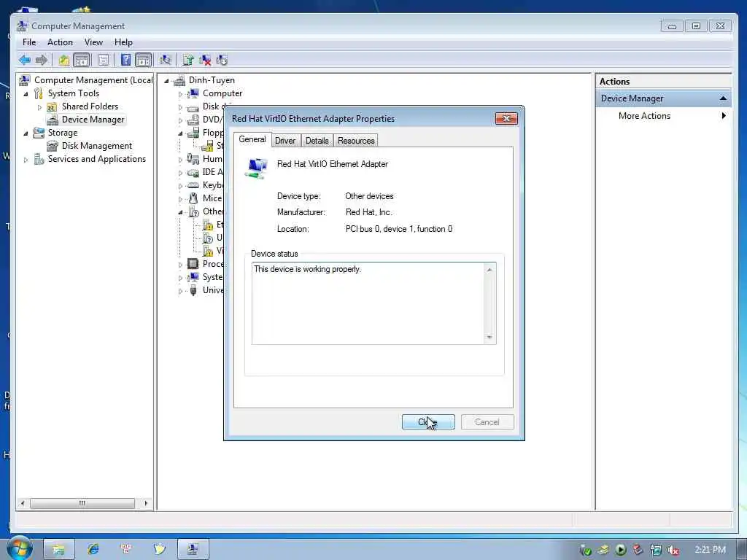Viewport: 747px width, 560px height.
Task: Click the Device status scroll down arrow
Action: 489,337
